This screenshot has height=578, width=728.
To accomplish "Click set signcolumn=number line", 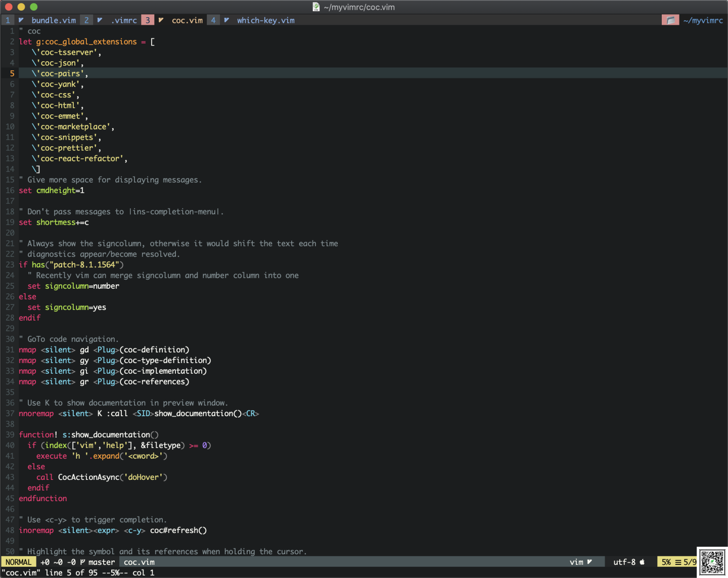I will click(x=73, y=286).
